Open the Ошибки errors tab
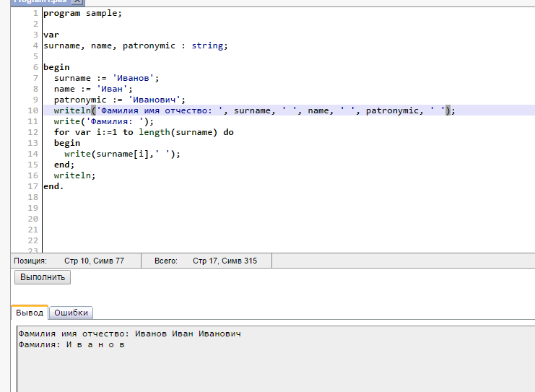This screenshot has width=535, height=392. 71,313
